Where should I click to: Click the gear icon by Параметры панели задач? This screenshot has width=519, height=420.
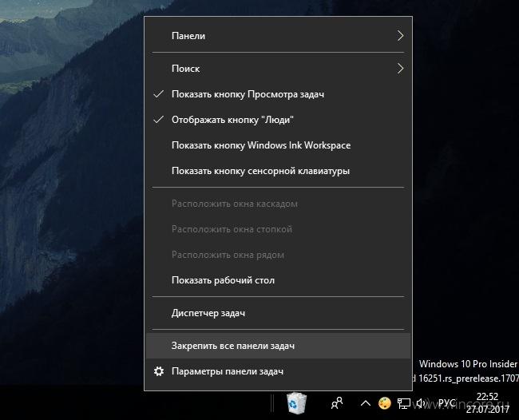coord(159,371)
